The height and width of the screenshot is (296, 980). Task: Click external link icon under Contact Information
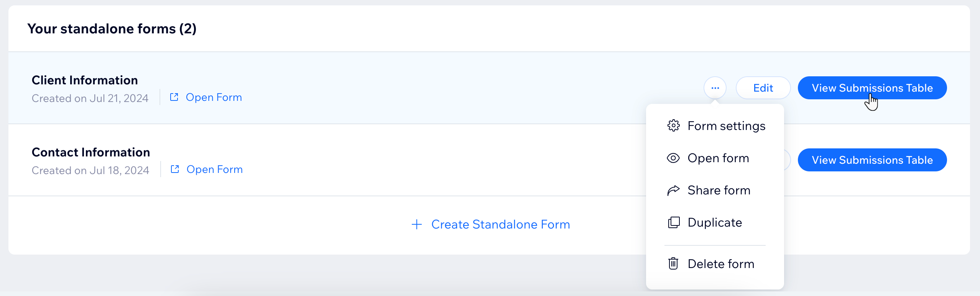click(x=175, y=169)
